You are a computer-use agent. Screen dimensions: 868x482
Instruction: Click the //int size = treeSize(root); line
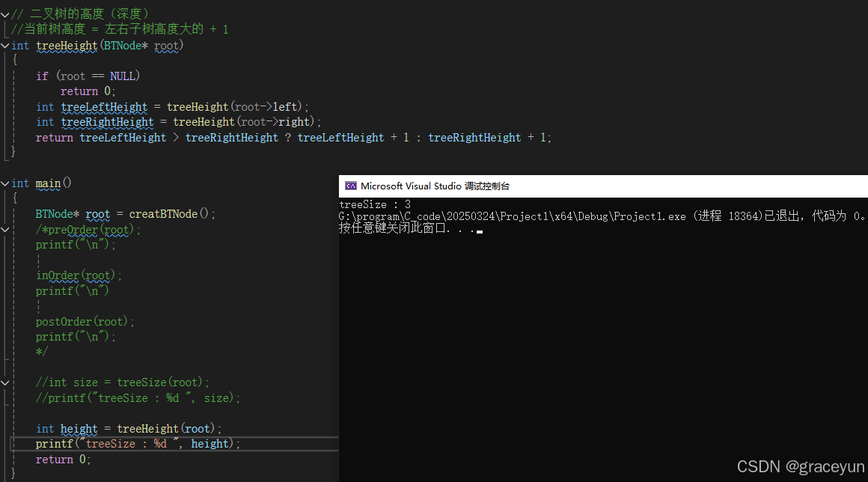pyautogui.click(x=122, y=382)
